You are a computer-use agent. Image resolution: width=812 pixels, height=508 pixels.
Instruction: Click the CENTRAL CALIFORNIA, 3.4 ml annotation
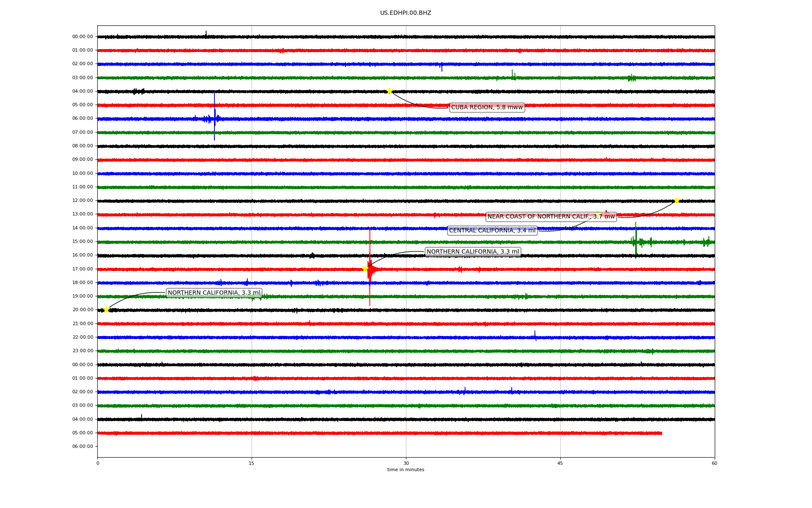[x=492, y=231]
